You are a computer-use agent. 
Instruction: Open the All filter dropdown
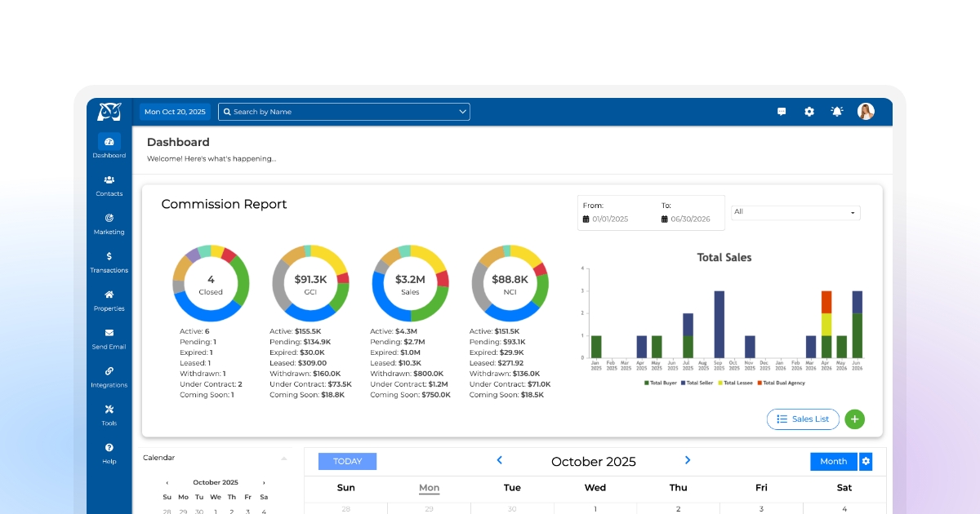[795, 213]
